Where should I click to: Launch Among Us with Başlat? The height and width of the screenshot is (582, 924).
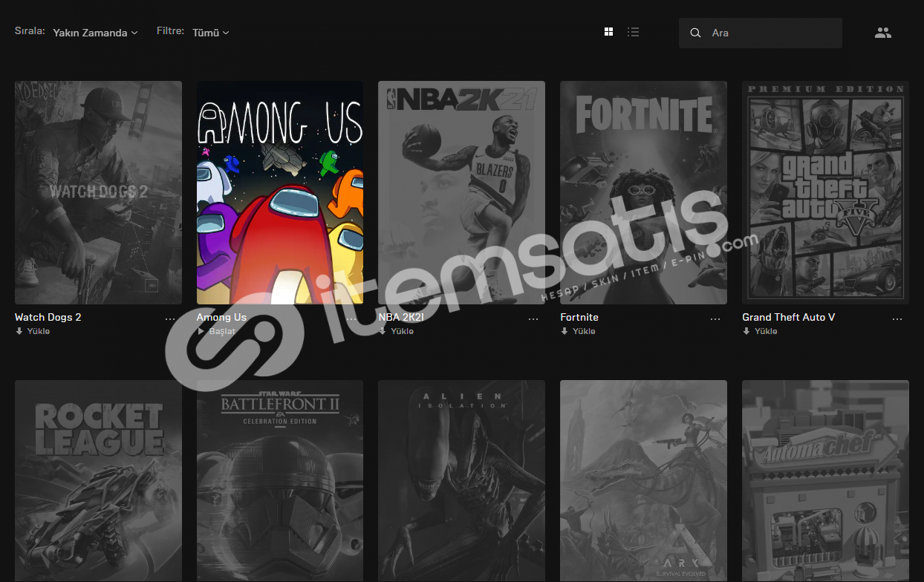point(216,331)
